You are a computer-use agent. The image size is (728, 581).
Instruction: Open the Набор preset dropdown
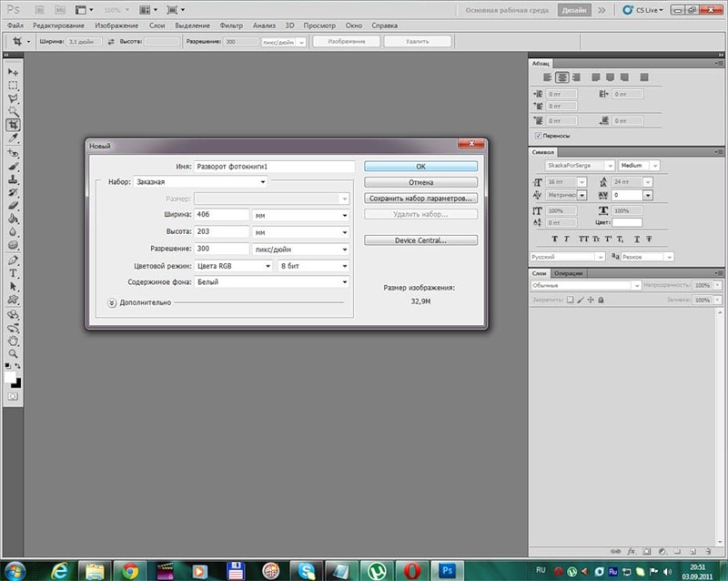point(200,182)
